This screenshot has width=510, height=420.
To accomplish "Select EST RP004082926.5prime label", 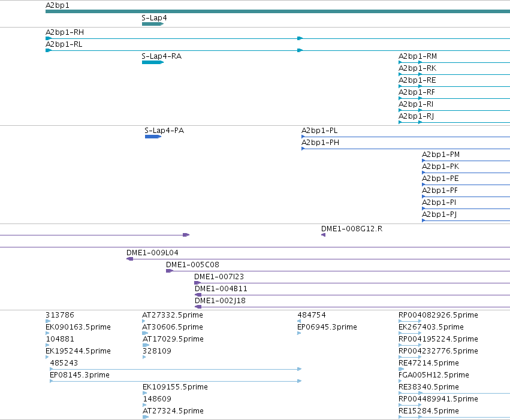I will pos(439,315).
